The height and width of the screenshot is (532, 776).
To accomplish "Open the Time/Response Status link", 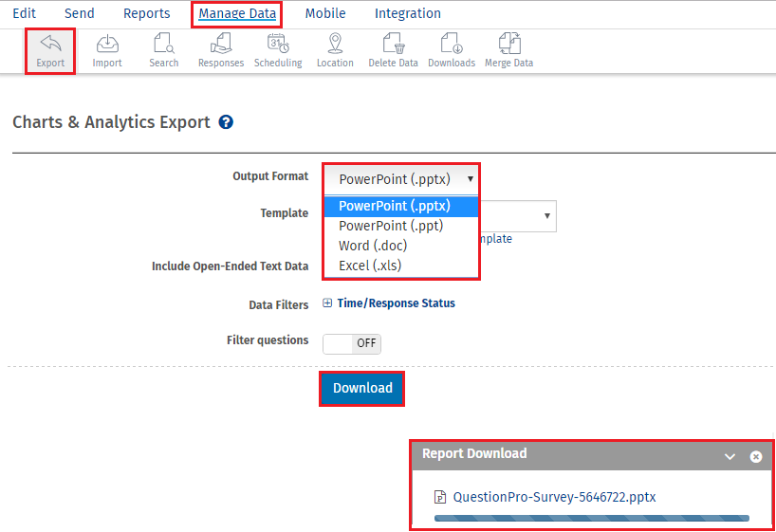I will 396,303.
